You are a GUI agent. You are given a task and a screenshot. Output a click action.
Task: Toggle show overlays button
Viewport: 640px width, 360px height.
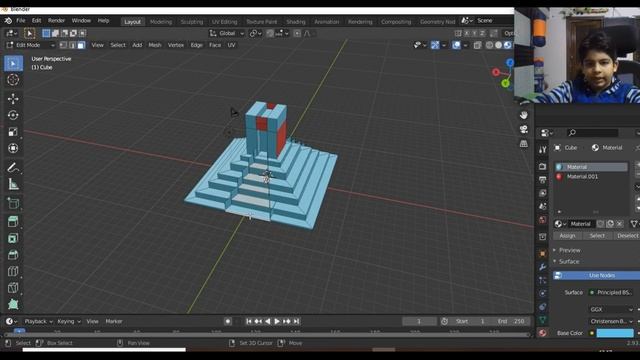(x=456, y=45)
